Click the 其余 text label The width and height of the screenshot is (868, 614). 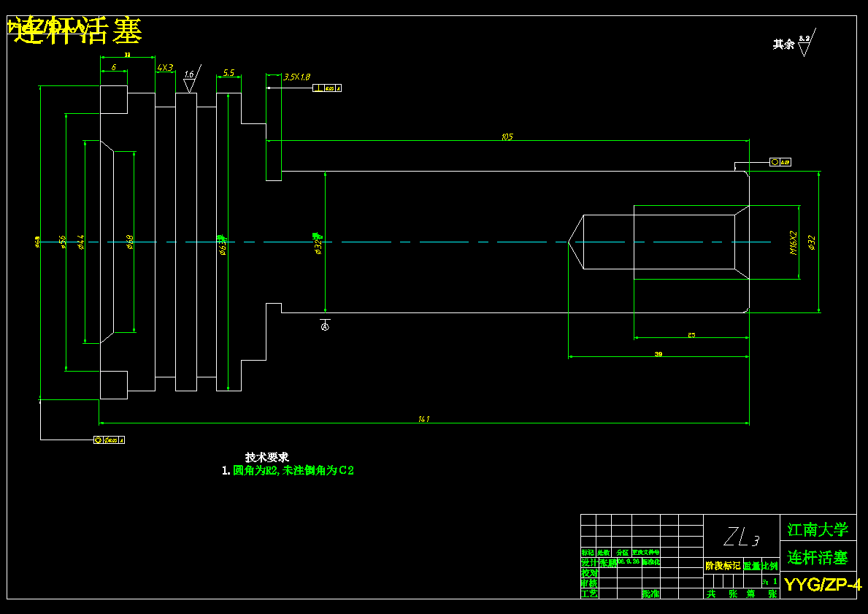tap(783, 45)
